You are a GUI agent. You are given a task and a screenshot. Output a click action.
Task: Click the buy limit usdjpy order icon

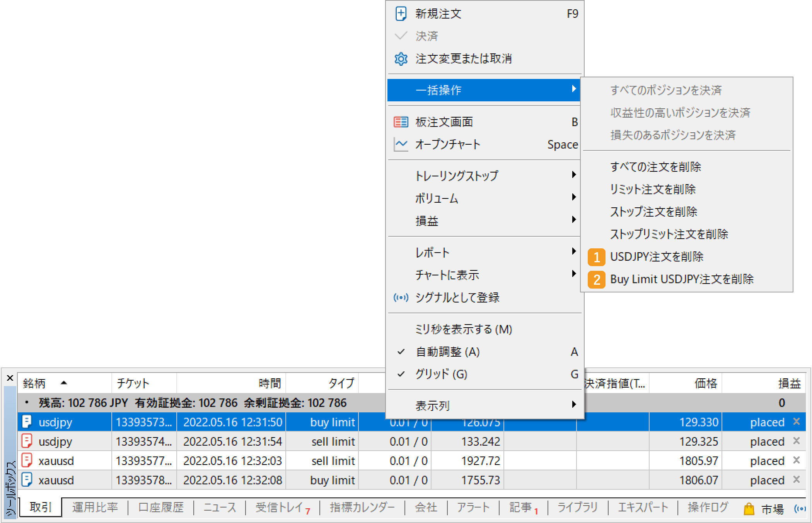coord(27,422)
